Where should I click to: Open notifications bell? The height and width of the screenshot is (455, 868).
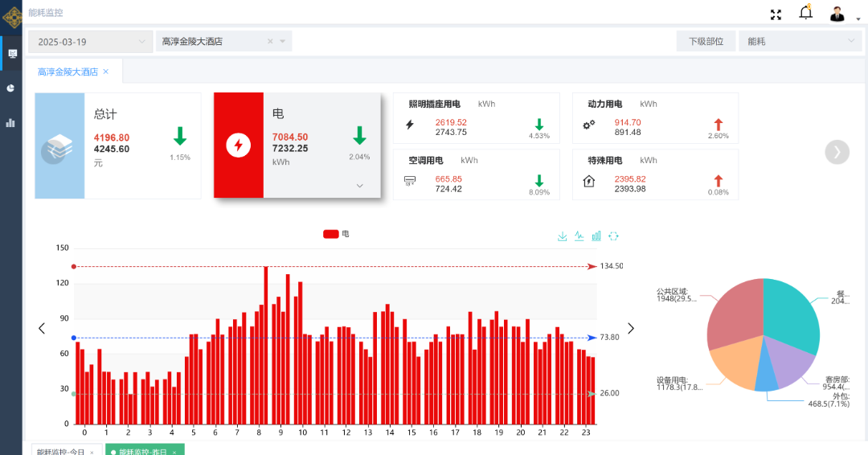[x=806, y=12]
